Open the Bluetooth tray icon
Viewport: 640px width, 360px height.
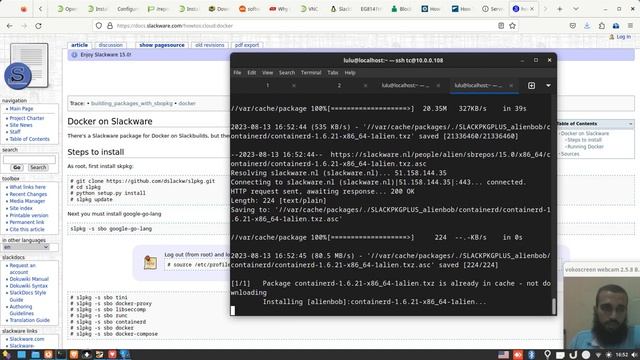coord(531,354)
